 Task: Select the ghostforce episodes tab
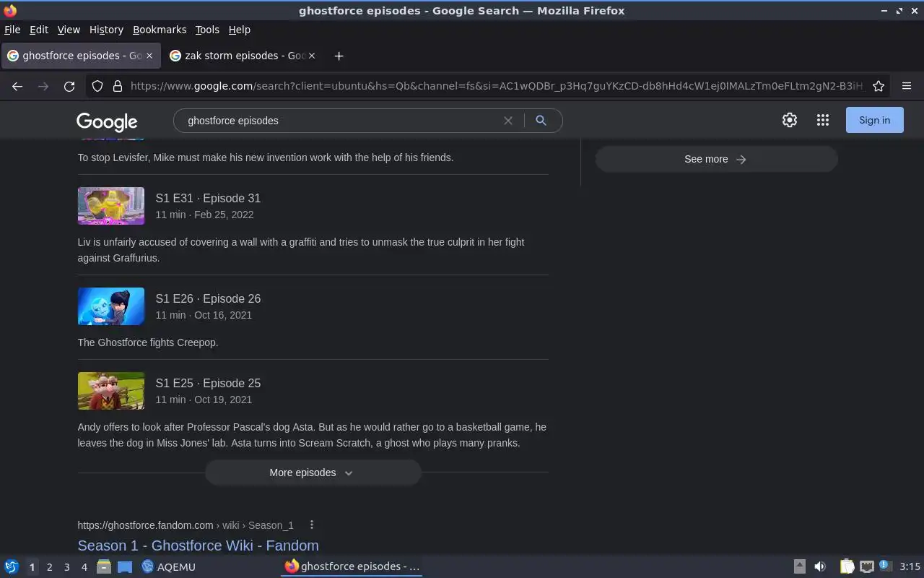pos(80,56)
